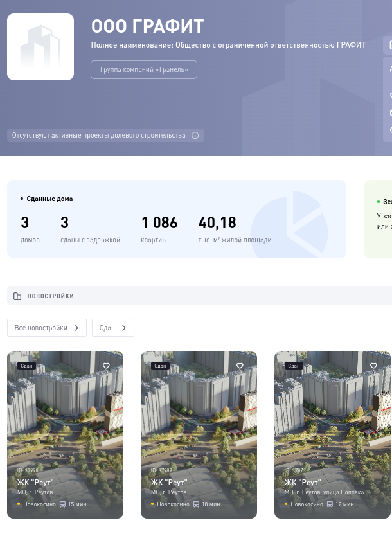Click the bus icon next to 18 мин.

tap(196, 504)
